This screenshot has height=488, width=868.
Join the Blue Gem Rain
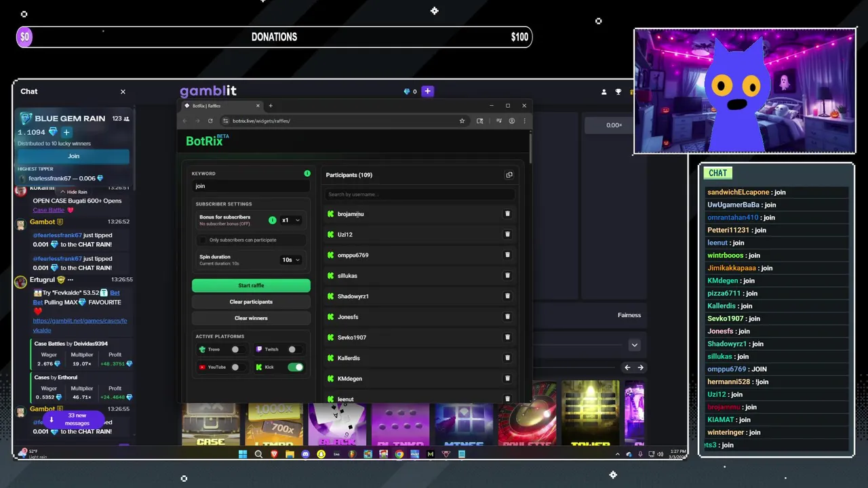tap(73, 156)
